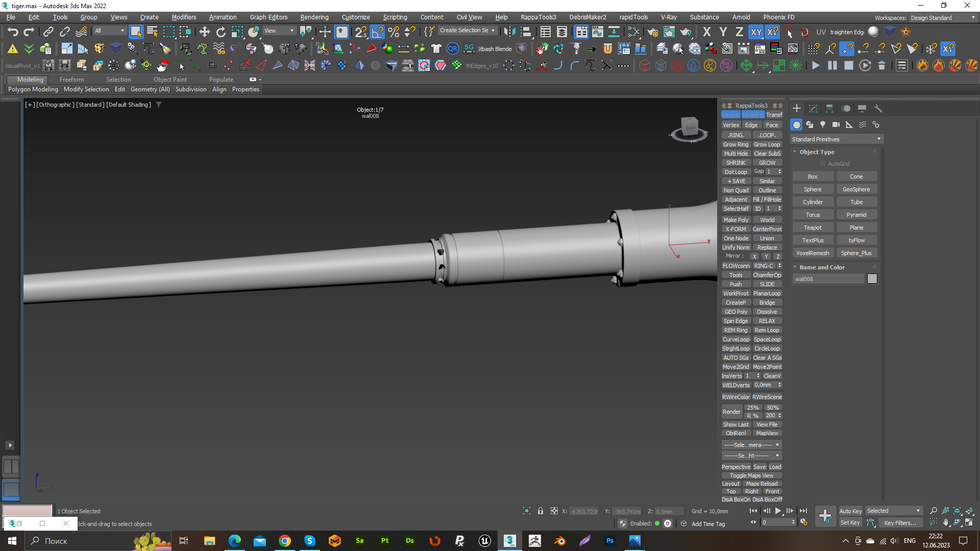The image size is (980, 551).
Task: Click the Rotate tool icon
Action: [x=221, y=32]
